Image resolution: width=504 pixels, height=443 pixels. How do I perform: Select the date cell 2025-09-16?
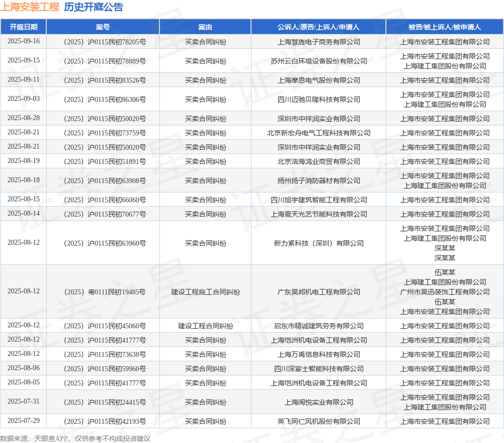24,41
